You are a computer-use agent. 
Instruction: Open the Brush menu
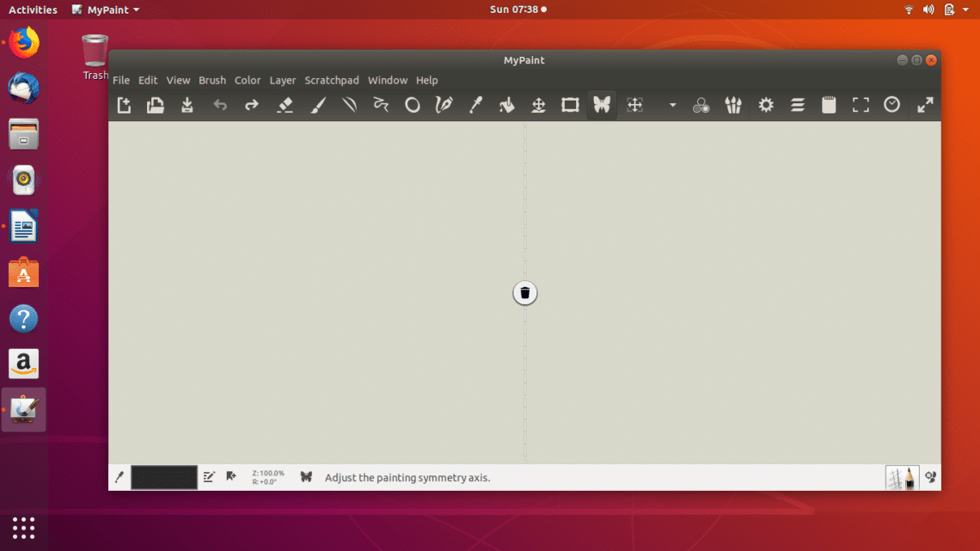point(212,80)
